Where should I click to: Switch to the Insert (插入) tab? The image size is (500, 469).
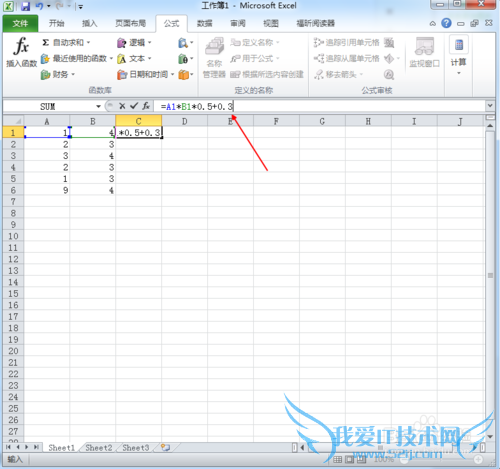click(x=90, y=23)
